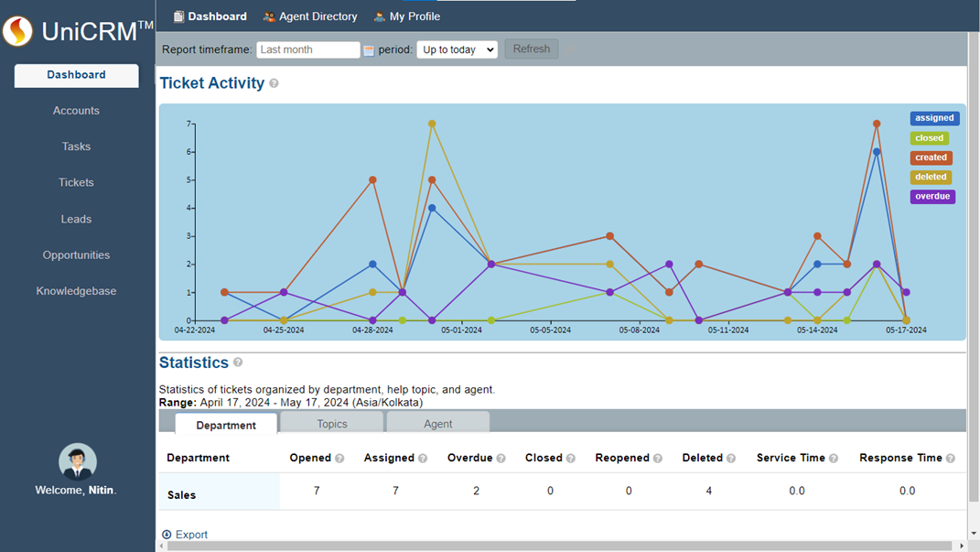Hide the overdue series via legend
Screen dimensions: 980x552
[932, 197]
